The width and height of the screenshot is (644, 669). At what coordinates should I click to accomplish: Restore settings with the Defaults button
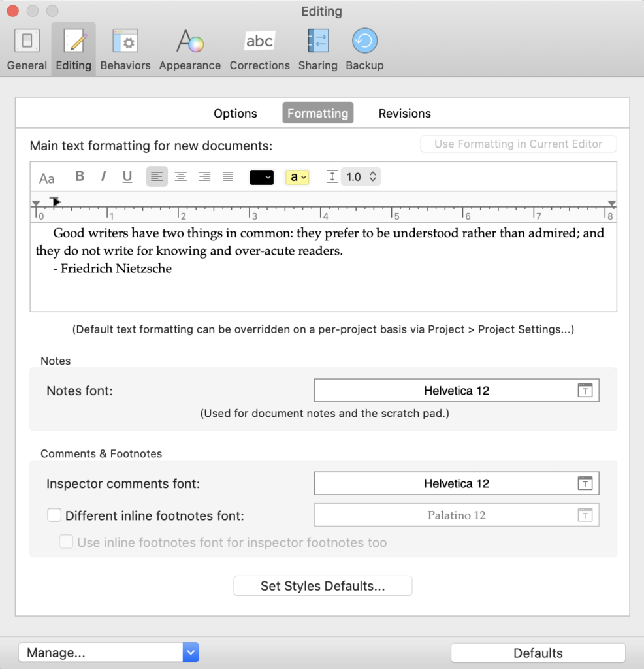point(537,653)
